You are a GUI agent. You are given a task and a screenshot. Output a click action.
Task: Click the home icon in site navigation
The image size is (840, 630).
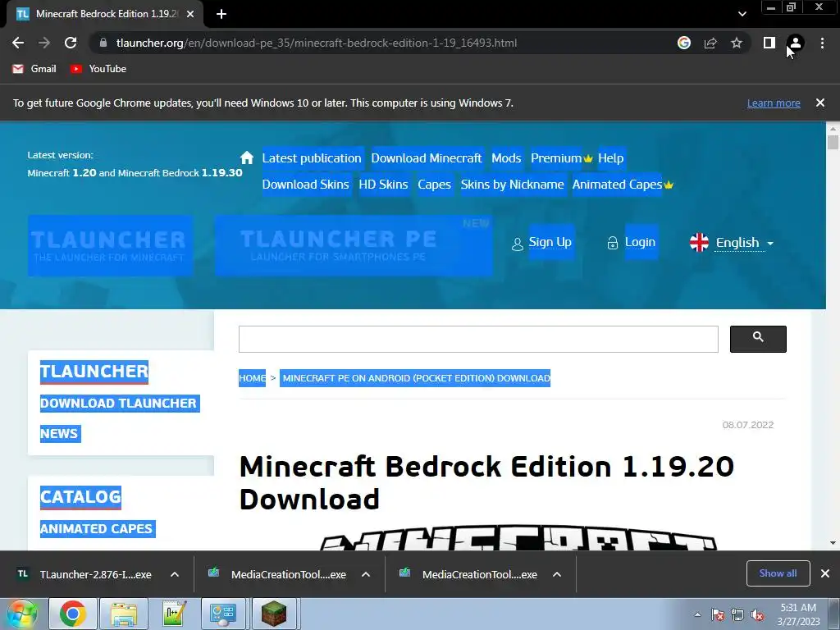(246, 157)
